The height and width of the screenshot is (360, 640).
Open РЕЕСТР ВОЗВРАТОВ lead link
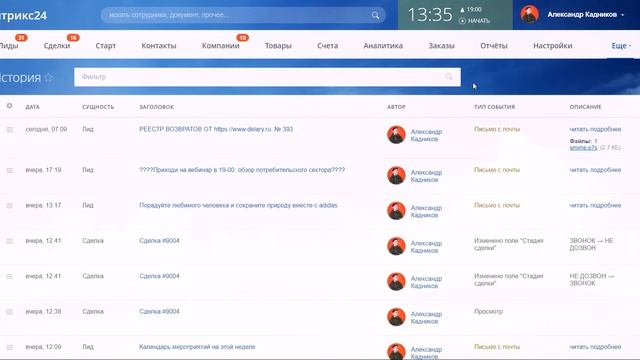(x=216, y=129)
